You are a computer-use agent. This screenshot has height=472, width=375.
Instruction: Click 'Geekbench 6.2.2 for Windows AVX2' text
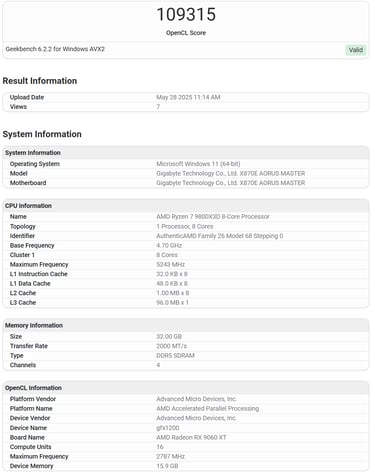pos(55,49)
